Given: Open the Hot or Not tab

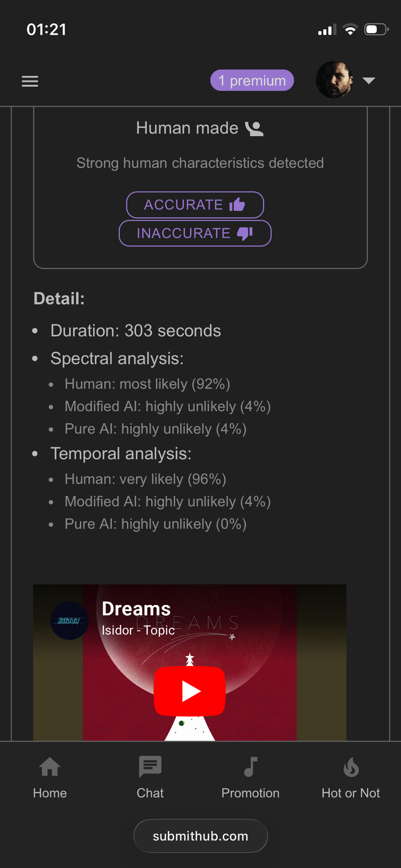Looking at the screenshot, I should (351, 777).
